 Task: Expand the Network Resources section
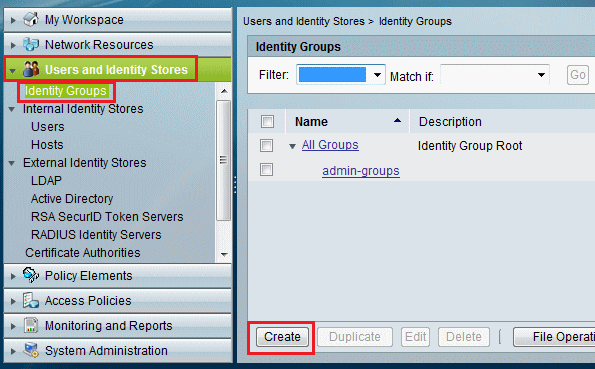coord(13,45)
